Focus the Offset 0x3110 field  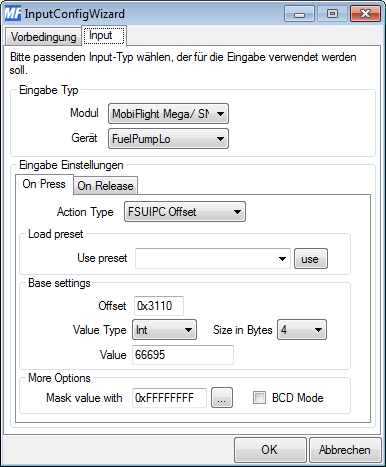(159, 306)
